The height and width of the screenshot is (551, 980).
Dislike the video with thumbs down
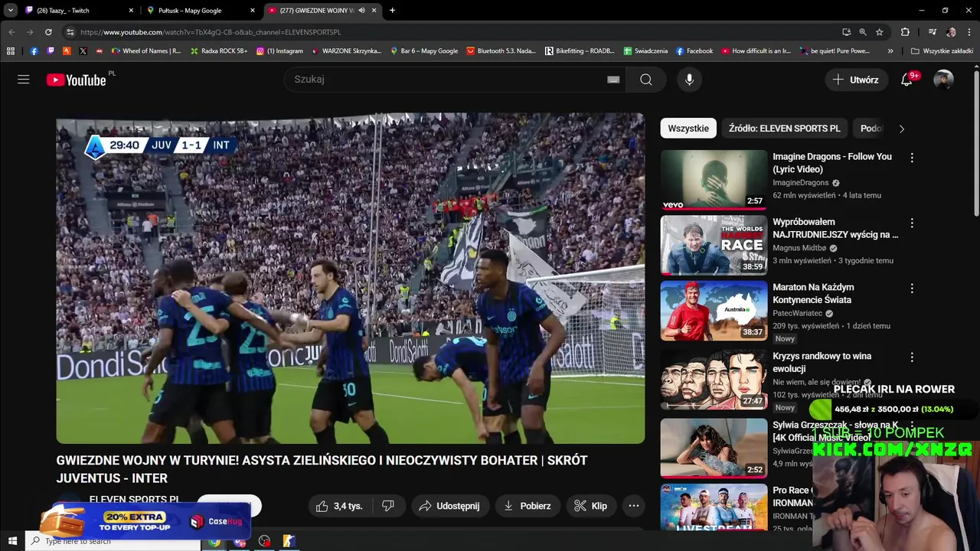[388, 506]
